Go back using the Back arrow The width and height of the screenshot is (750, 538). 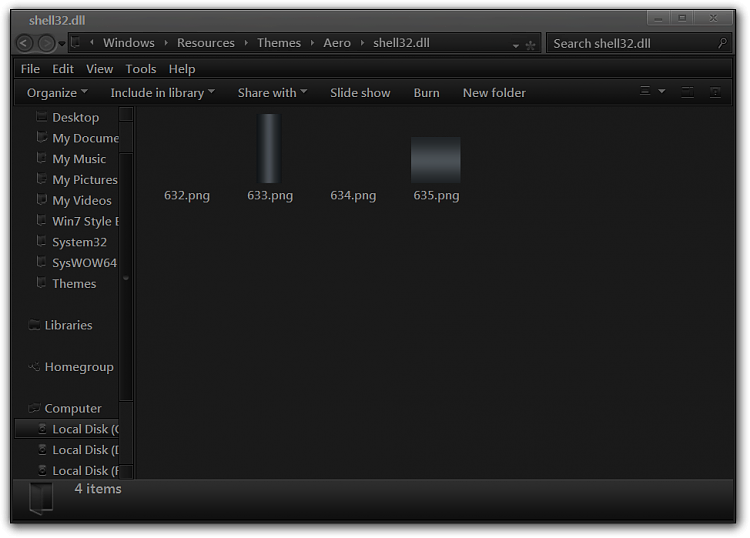[x=24, y=44]
